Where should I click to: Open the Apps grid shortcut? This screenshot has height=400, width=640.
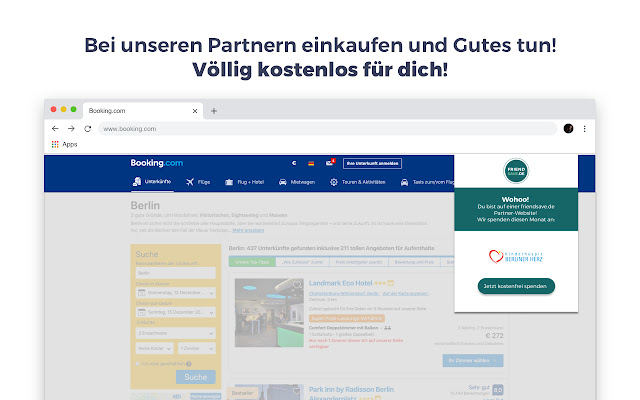pyautogui.click(x=64, y=144)
